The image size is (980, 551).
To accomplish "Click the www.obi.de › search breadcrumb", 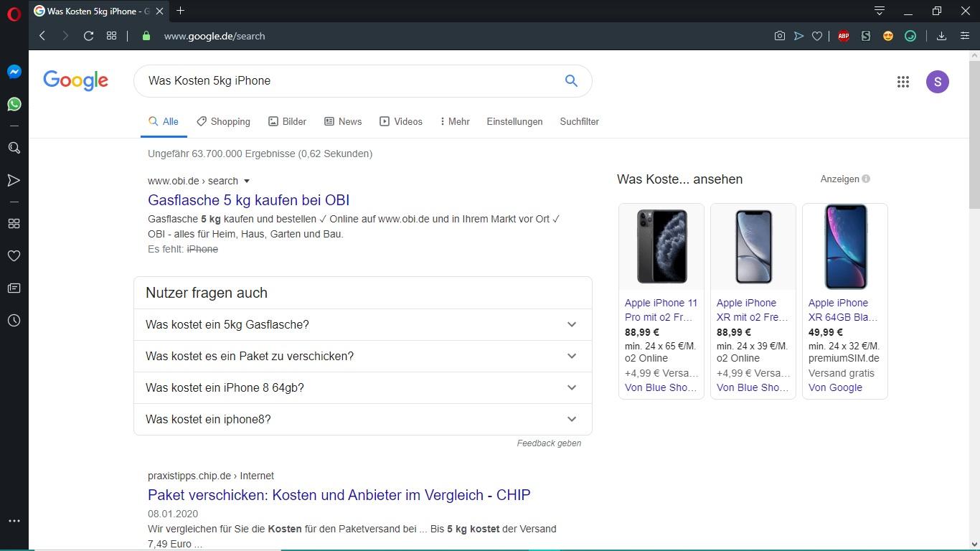I will pyautogui.click(x=193, y=181).
